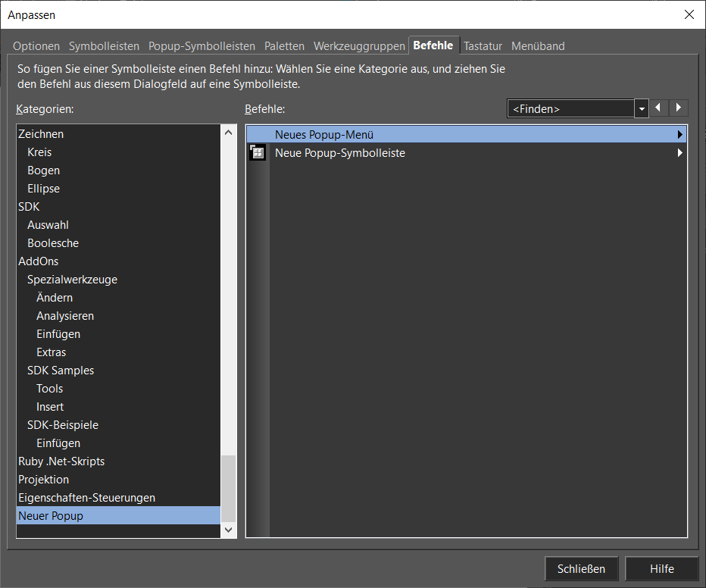
Task: Select the SDK Samples category
Action: click(x=118, y=370)
